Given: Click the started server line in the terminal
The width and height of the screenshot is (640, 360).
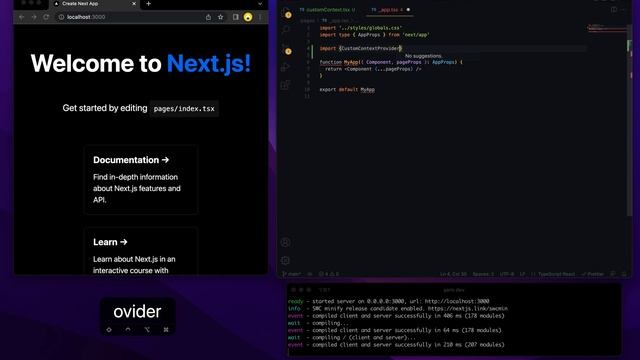Looking at the screenshot, I should pos(389,301).
